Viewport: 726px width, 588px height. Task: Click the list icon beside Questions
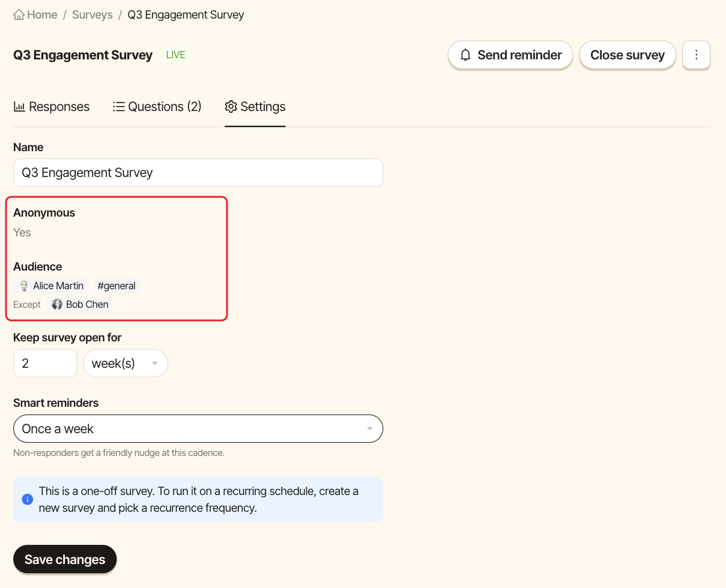[x=119, y=107]
